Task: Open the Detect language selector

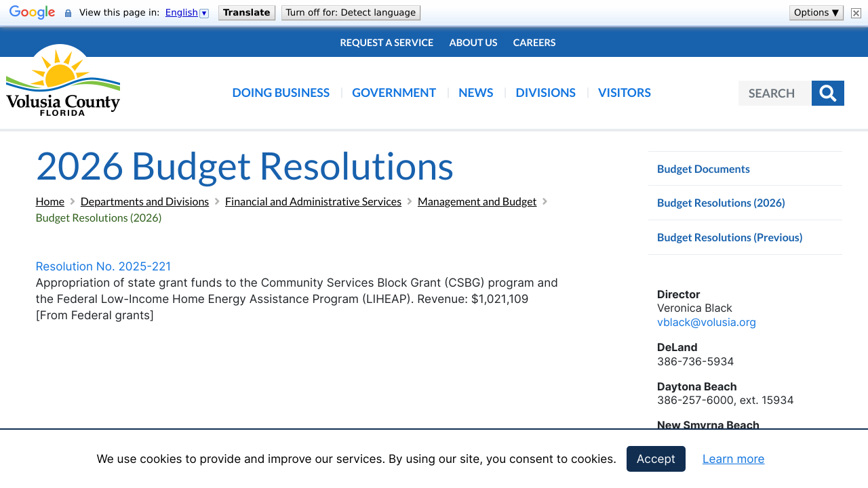Action: [351, 12]
